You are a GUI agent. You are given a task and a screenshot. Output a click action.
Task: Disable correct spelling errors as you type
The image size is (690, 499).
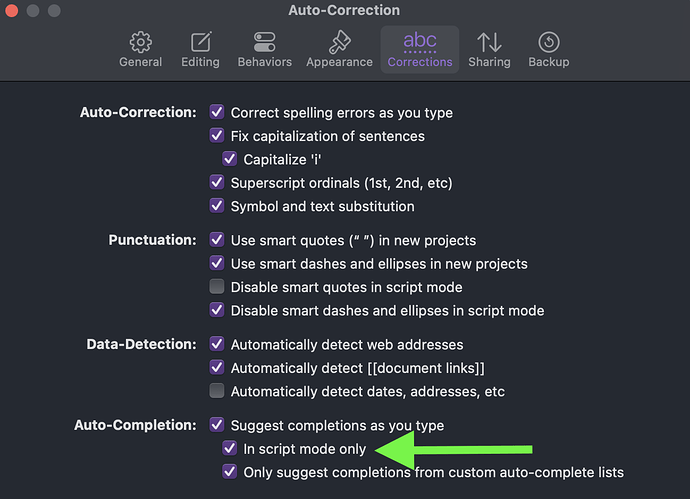coord(217,112)
